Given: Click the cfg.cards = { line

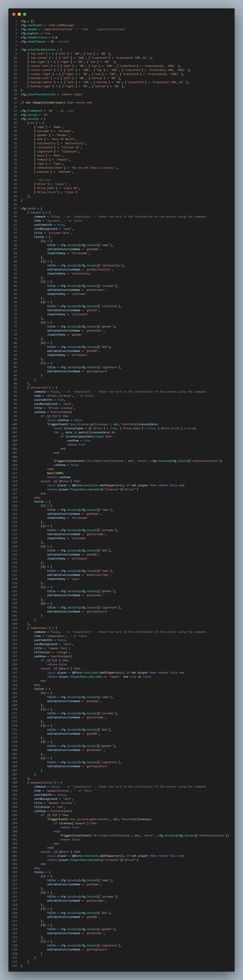Looking at the screenshot, I should click(32, 208).
